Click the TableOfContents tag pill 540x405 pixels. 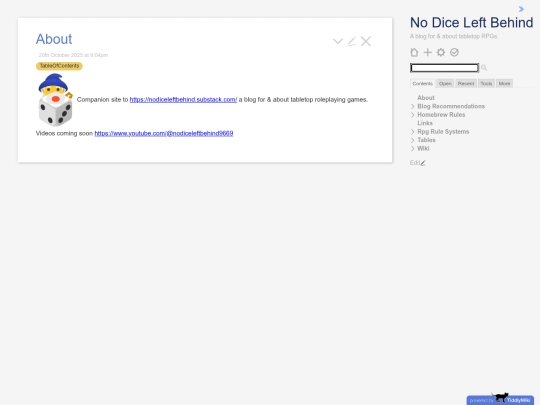tap(59, 66)
